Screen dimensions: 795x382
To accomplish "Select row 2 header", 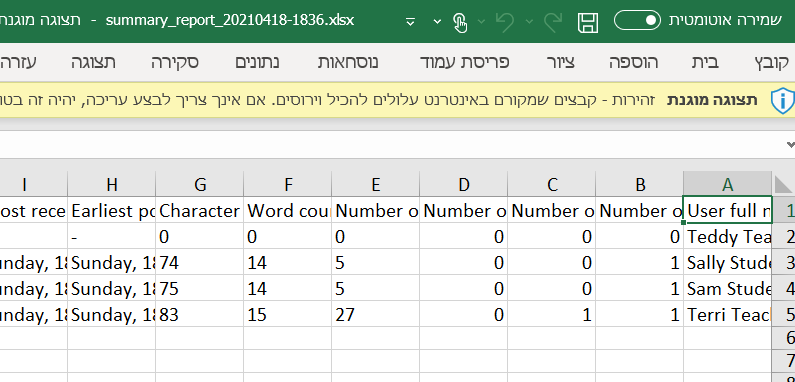I will pos(784,236).
